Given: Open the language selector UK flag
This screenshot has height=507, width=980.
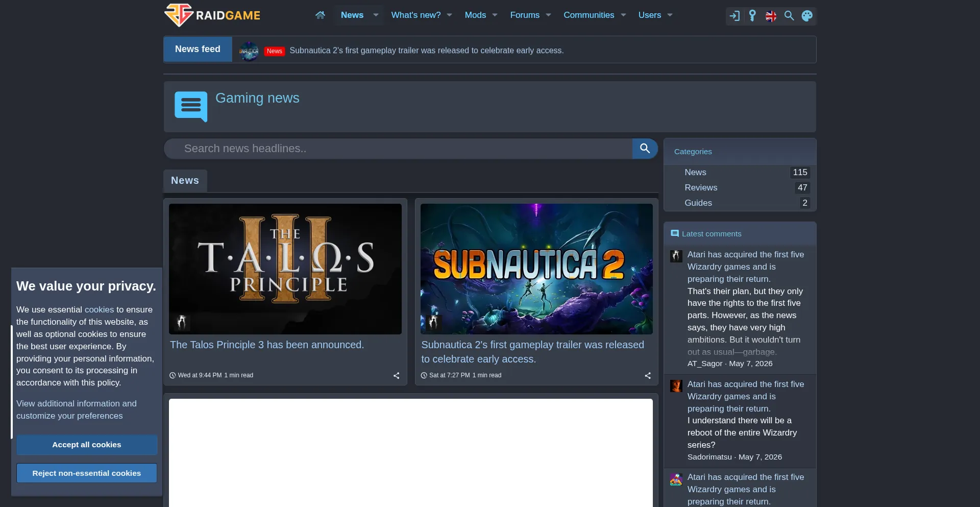Looking at the screenshot, I should click(771, 16).
